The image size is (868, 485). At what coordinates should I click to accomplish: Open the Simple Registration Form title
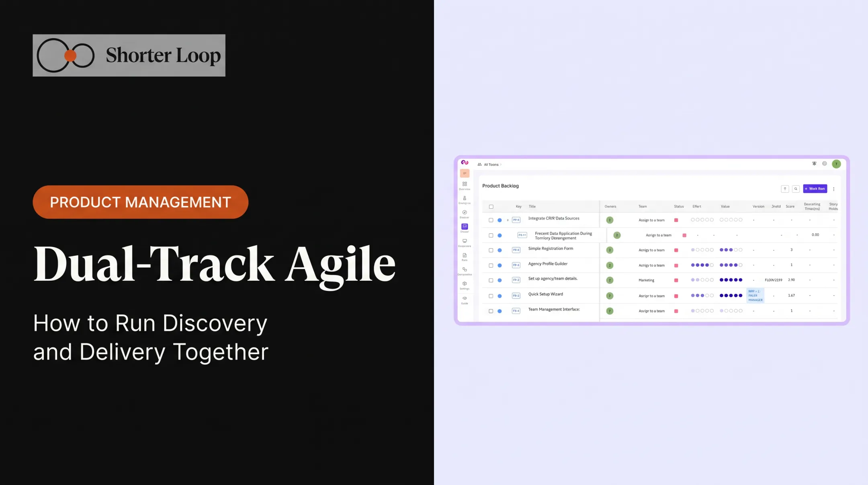[551, 249]
